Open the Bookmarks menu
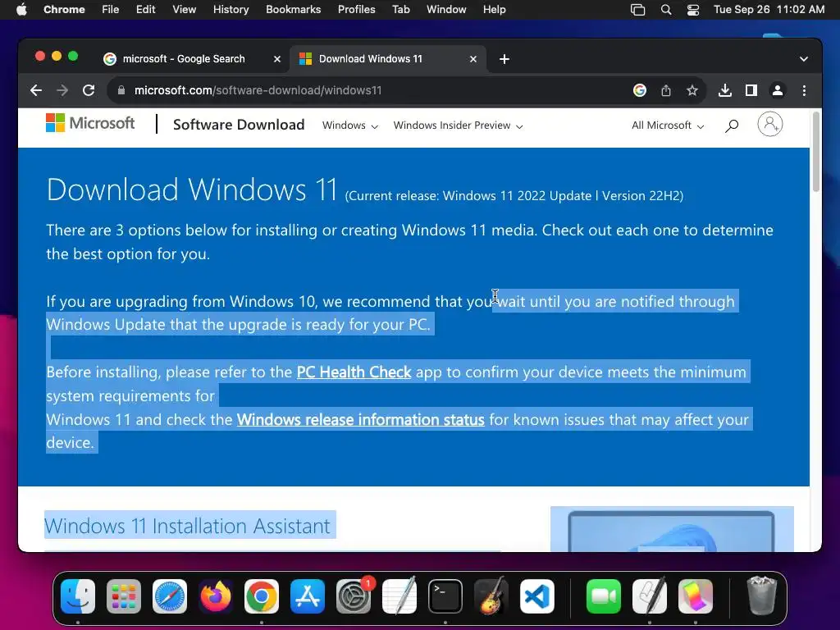This screenshot has height=630, width=840. pyautogui.click(x=293, y=10)
